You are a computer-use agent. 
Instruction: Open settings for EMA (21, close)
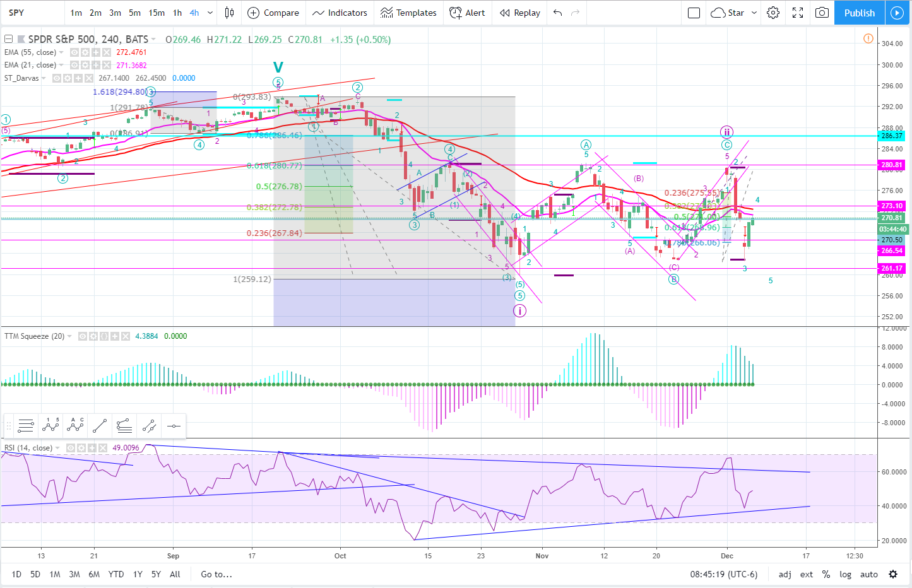85,65
